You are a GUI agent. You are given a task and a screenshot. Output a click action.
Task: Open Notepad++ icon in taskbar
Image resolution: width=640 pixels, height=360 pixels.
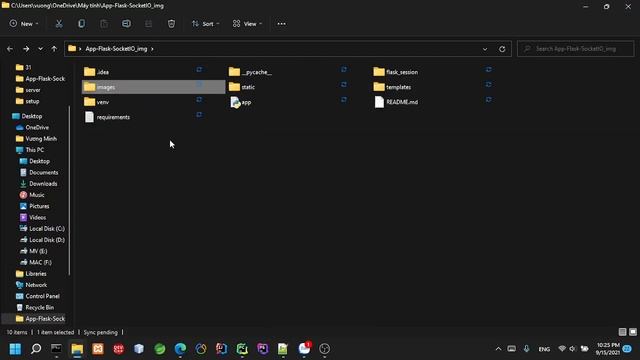283,349
